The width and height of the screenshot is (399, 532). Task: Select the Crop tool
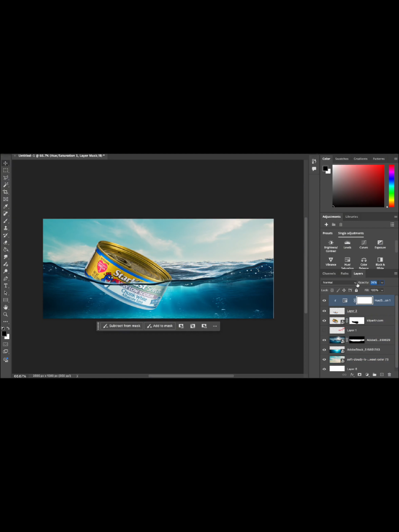tap(5, 192)
